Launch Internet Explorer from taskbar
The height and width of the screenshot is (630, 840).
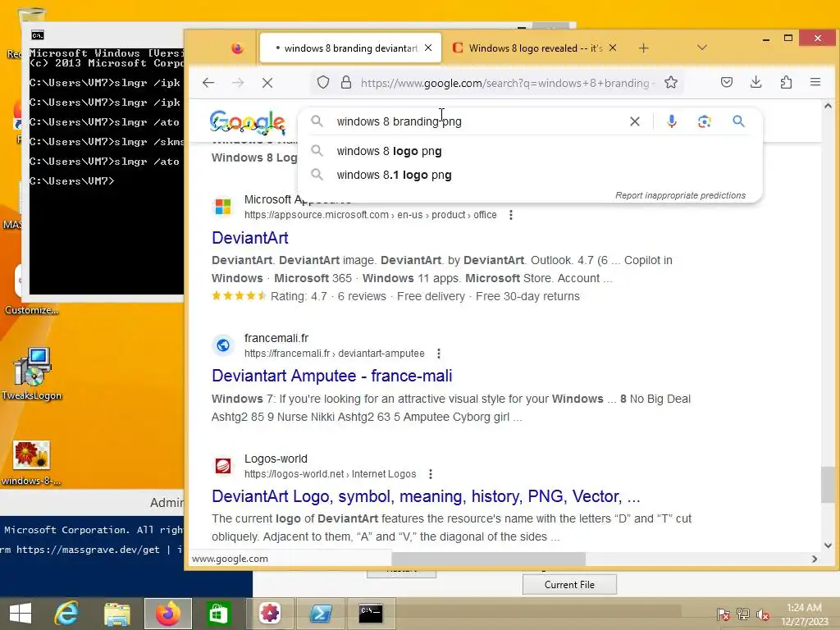point(66,614)
